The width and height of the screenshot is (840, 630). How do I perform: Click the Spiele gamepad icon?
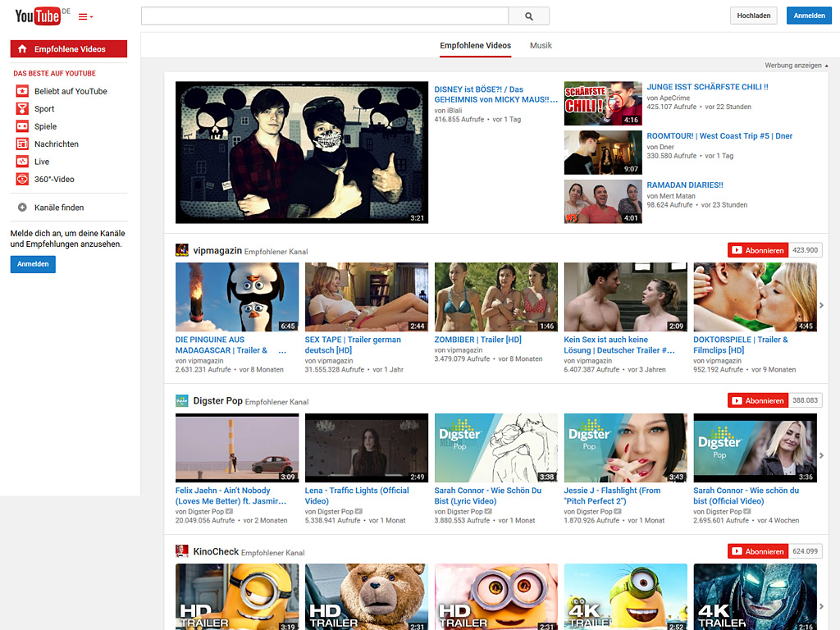(22, 126)
